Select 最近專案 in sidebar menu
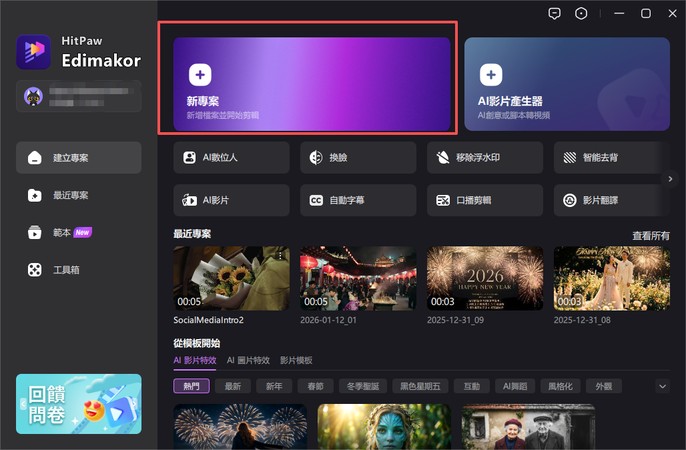 coord(79,195)
